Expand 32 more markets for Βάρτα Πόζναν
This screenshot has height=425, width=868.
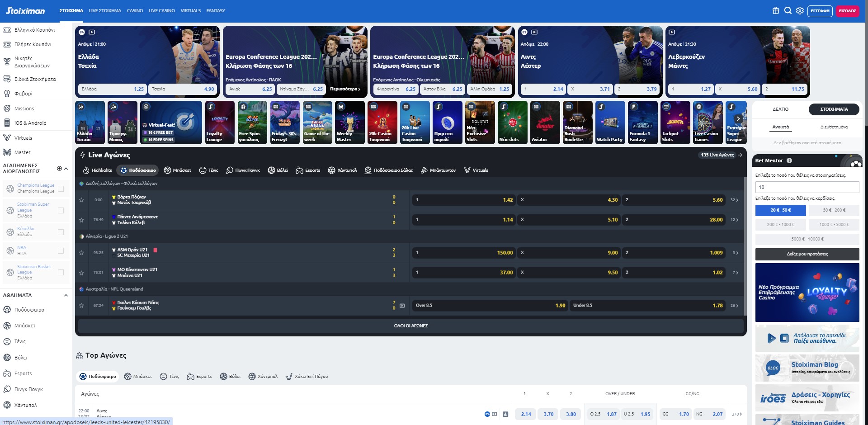[734, 200]
